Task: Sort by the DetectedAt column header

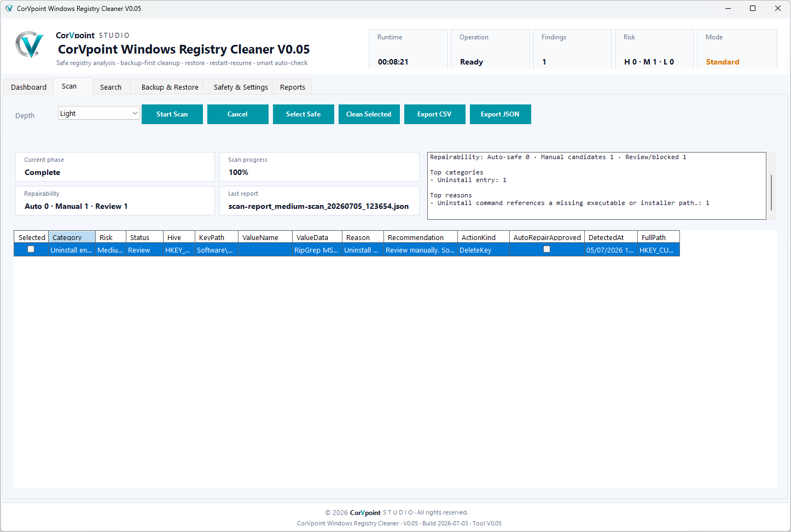Action: [x=611, y=237]
